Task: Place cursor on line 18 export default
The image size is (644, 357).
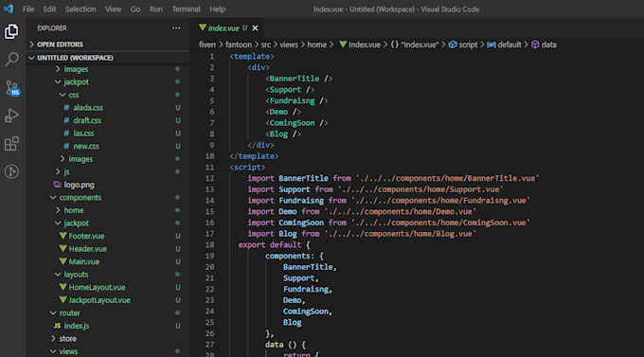Action: pyautogui.click(x=274, y=245)
